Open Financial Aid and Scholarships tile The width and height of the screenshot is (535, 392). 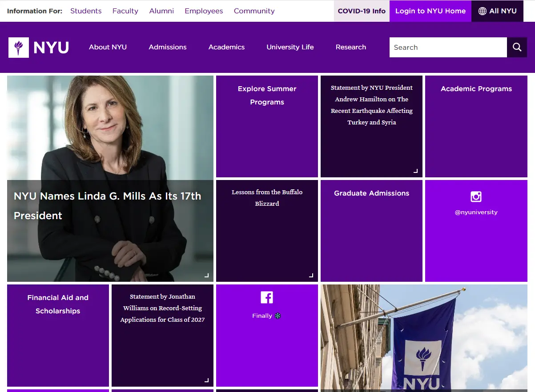tap(58, 336)
